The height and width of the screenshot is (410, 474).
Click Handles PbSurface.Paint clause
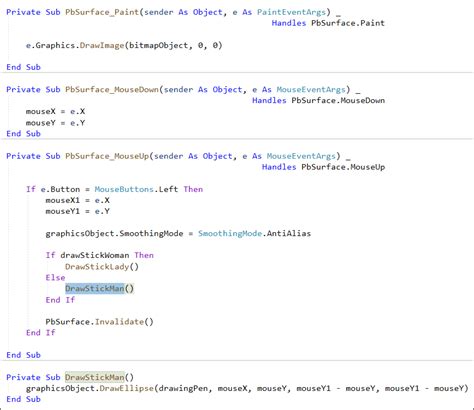tap(328, 23)
